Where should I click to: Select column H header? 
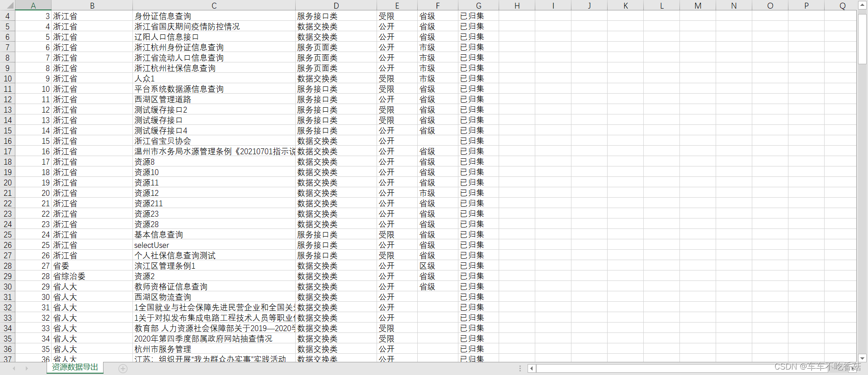coord(517,5)
